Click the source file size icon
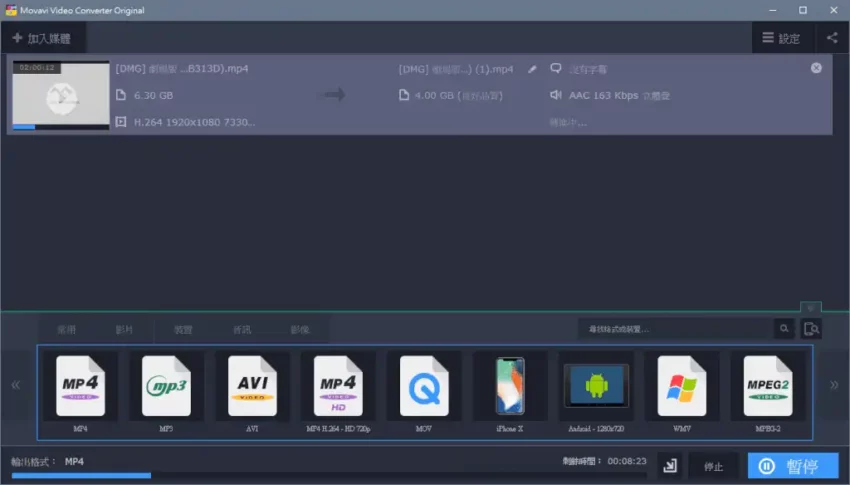Viewport: 850px width, 485px height. coord(121,95)
